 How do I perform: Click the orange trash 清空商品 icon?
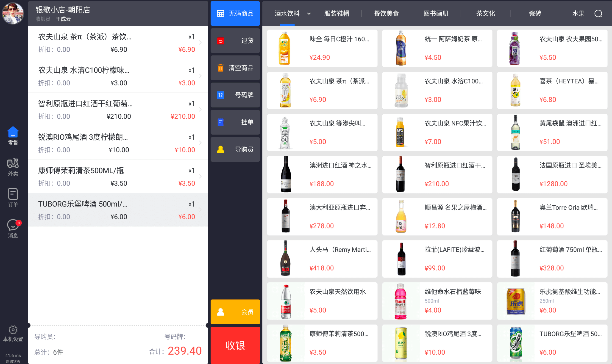(220, 68)
